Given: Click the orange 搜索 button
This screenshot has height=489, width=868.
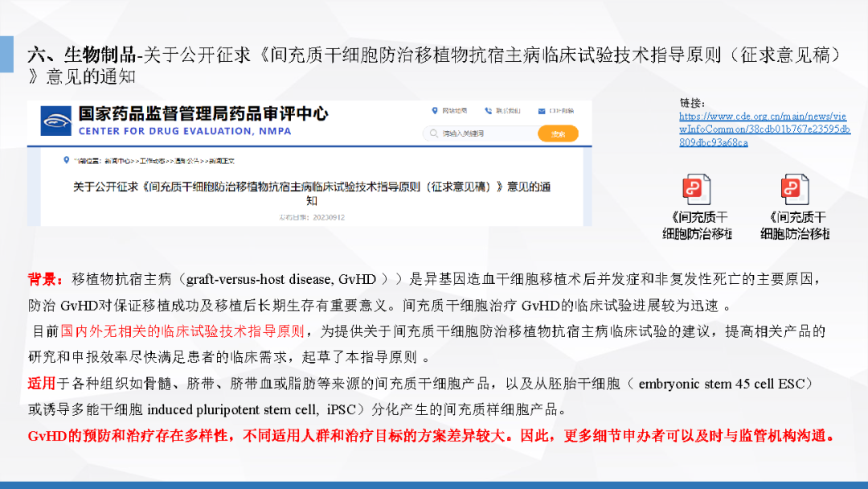Looking at the screenshot, I should tap(558, 134).
